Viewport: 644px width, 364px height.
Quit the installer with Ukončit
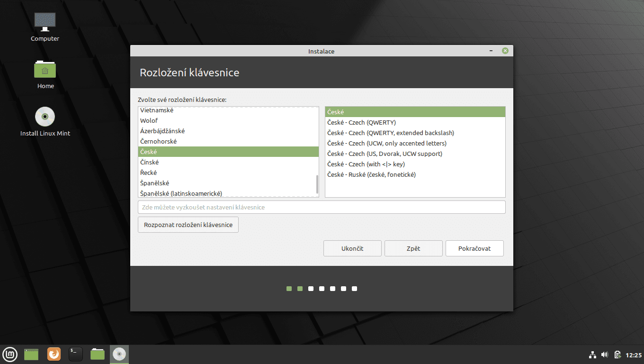tap(352, 248)
